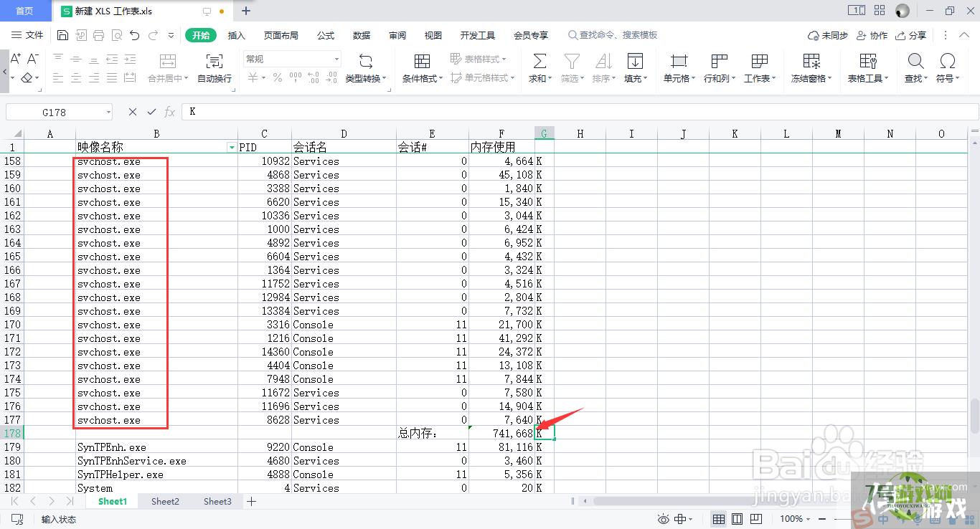Image resolution: width=980 pixels, height=529 pixels.
Task: Open the 文件 menu
Action: [27, 35]
